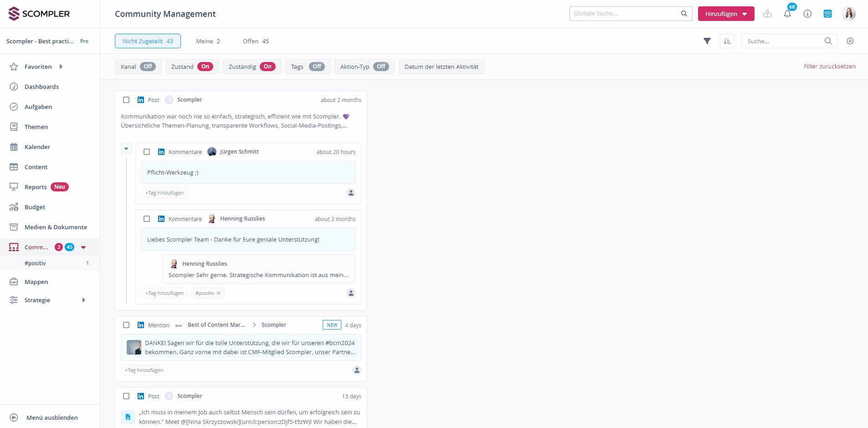The width and height of the screenshot is (868, 428).
Task: Click into the Globale Suche field
Action: pos(624,14)
